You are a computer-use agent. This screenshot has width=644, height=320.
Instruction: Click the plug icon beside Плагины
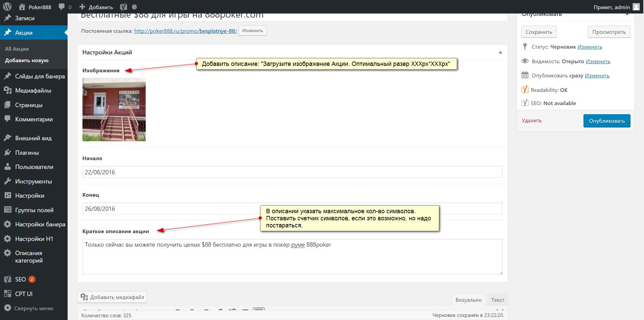click(7, 152)
